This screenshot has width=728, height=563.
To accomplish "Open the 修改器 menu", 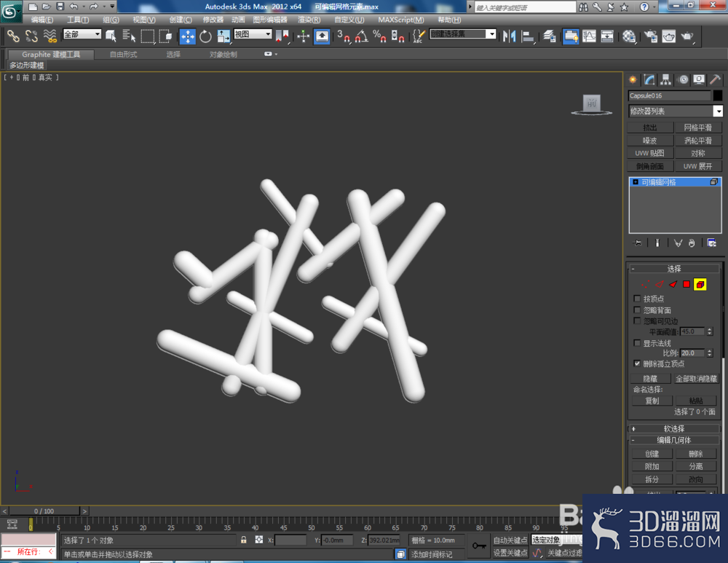I will (x=213, y=20).
